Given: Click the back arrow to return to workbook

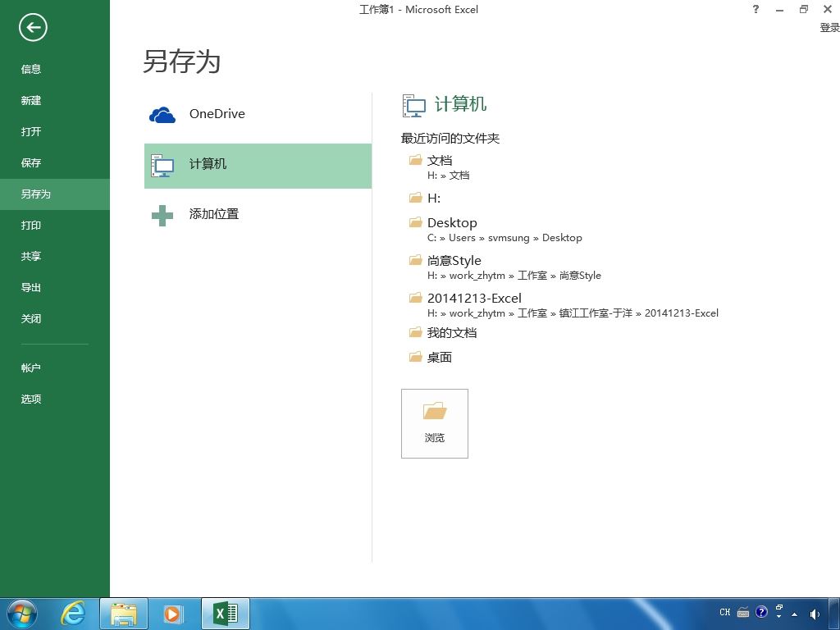Looking at the screenshot, I should (33, 27).
